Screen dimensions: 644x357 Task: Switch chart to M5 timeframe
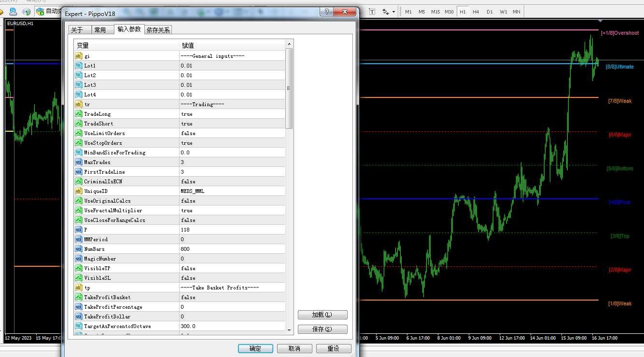[x=422, y=12]
